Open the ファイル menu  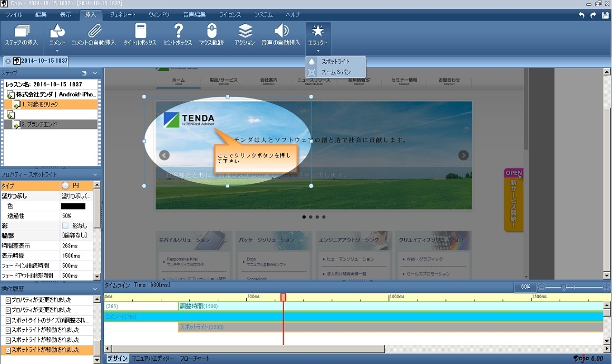tap(14, 15)
